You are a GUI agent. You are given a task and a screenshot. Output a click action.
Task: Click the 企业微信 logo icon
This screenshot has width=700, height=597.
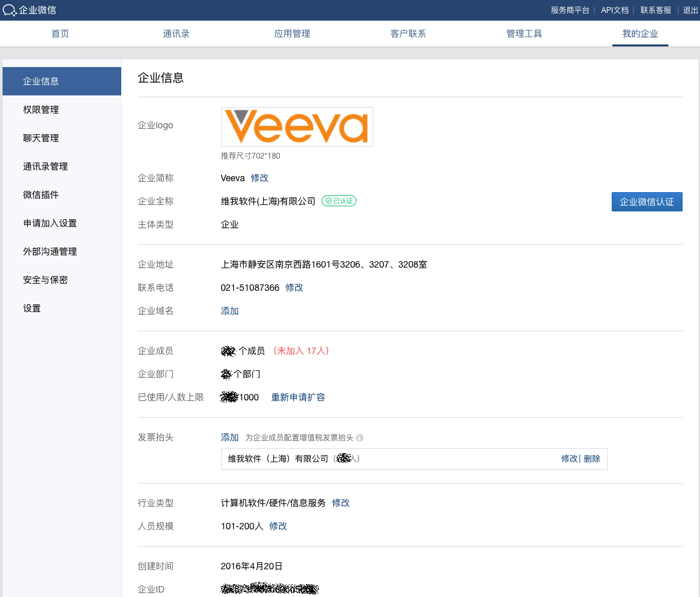[10, 10]
